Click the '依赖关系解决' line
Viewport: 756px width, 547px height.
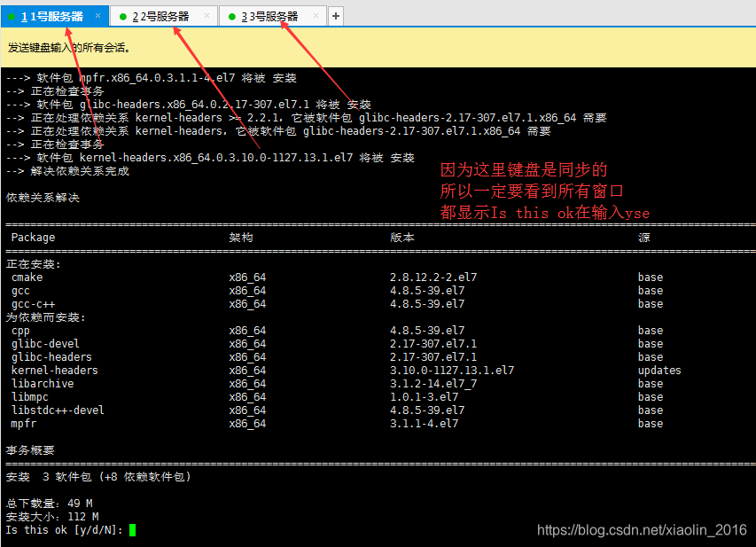[x=43, y=198]
